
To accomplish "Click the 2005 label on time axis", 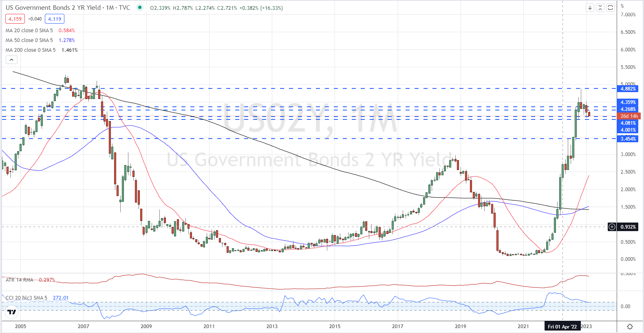I will [20, 326].
